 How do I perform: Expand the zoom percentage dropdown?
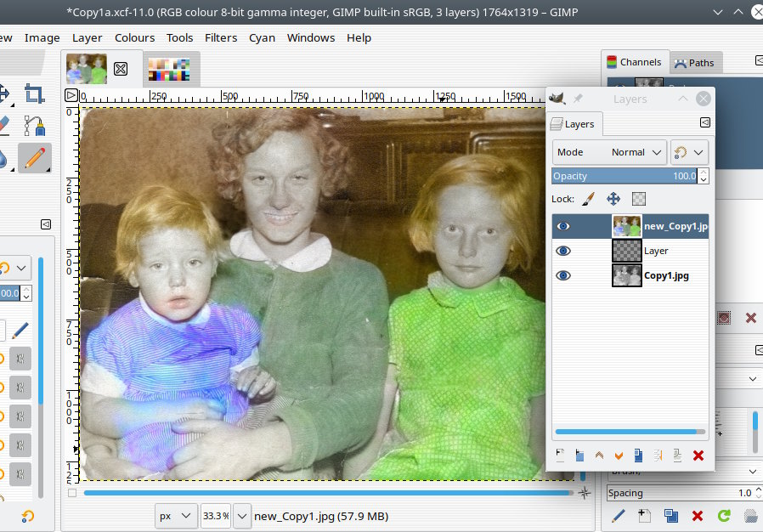(242, 516)
